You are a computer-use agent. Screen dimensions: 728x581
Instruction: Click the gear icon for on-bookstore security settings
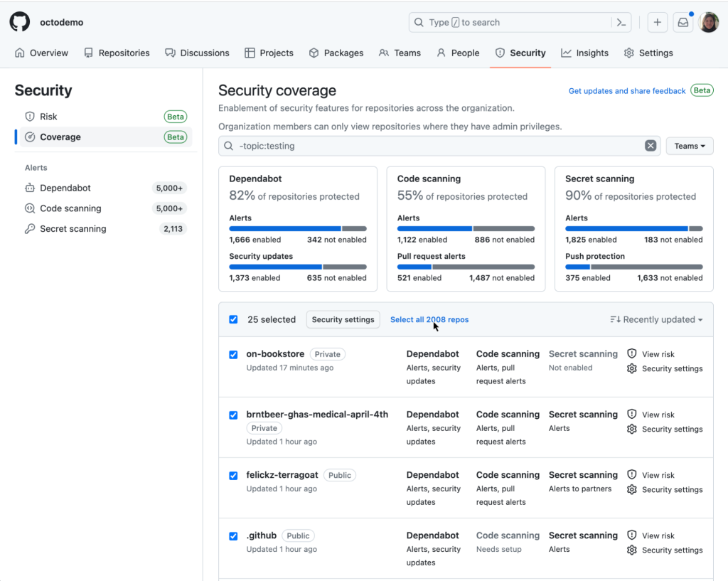[x=632, y=368]
